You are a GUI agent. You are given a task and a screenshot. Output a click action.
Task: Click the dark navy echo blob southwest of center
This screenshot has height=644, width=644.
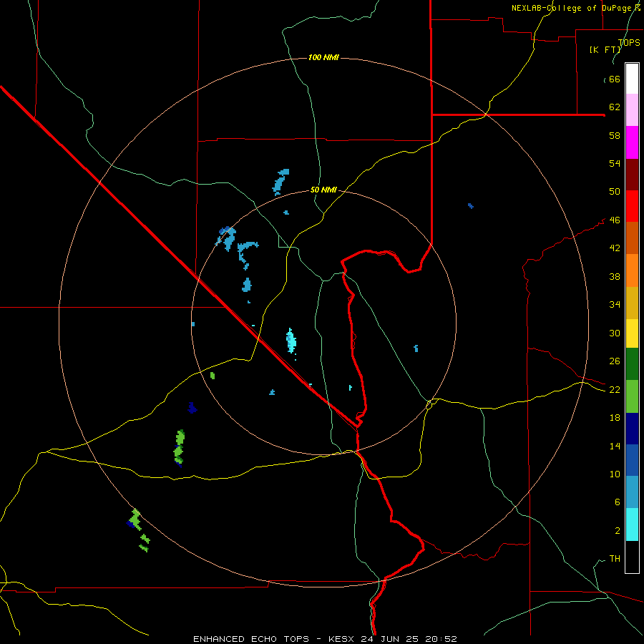click(192, 408)
